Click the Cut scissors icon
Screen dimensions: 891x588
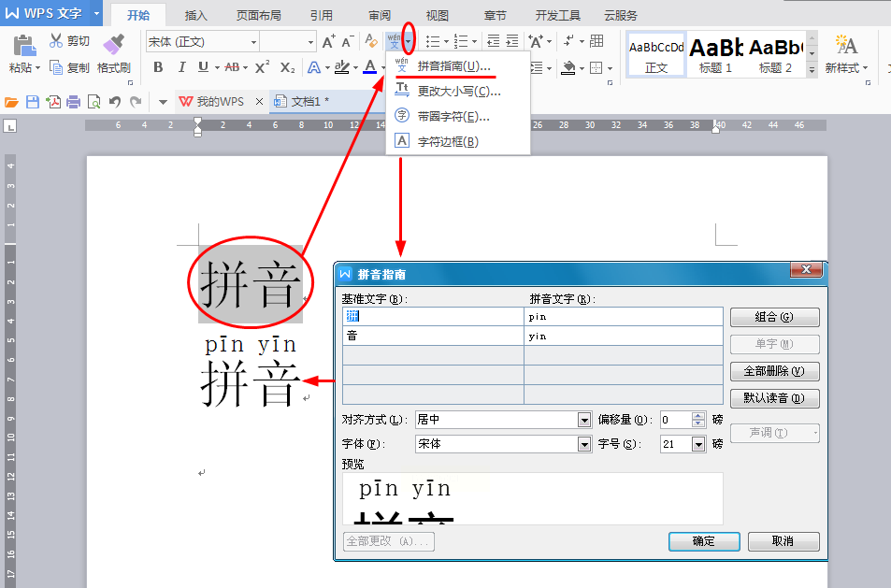[x=56, y=40]
